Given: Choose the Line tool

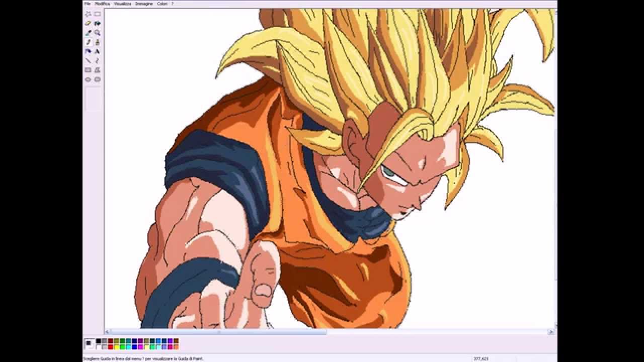Looking at the screenshot, I should click(88, 61).
